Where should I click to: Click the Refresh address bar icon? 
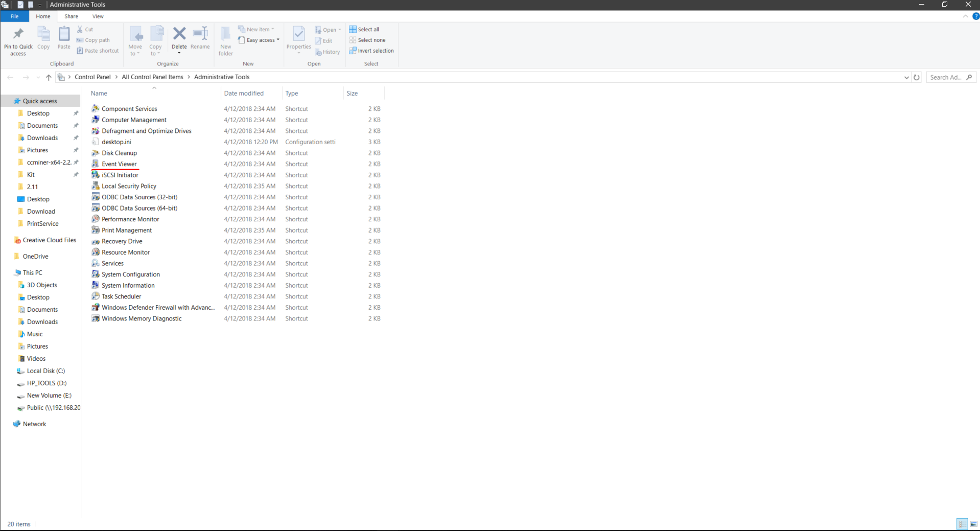click(x=916, y=77)
